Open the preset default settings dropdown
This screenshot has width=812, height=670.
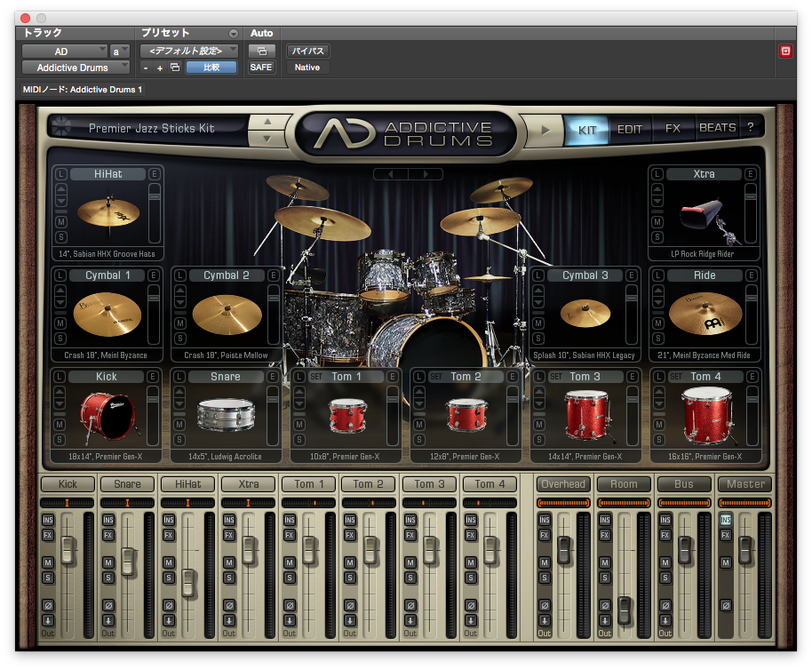[x=189, y=51]
